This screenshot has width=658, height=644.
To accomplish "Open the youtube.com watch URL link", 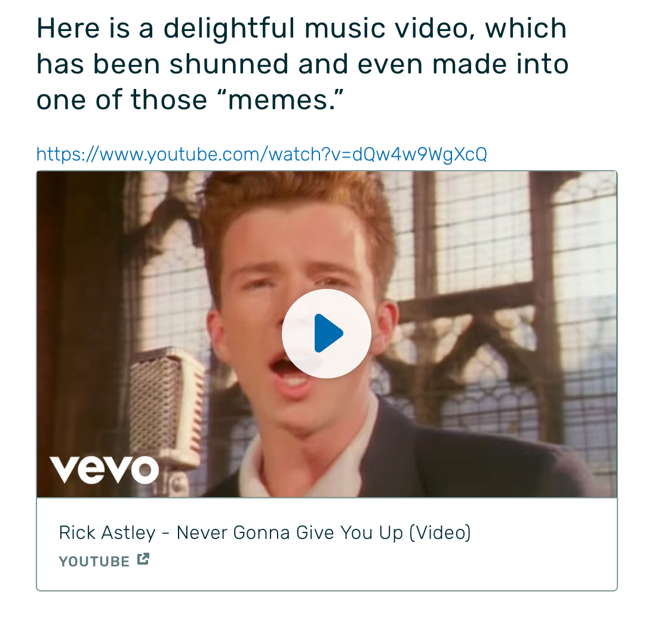I will [x=261, y=155].
